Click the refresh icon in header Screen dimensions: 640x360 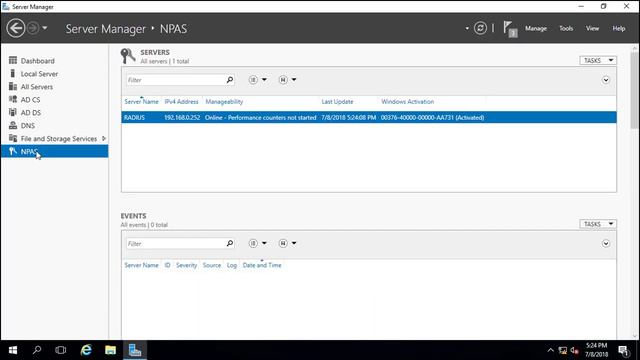point(480,28)
